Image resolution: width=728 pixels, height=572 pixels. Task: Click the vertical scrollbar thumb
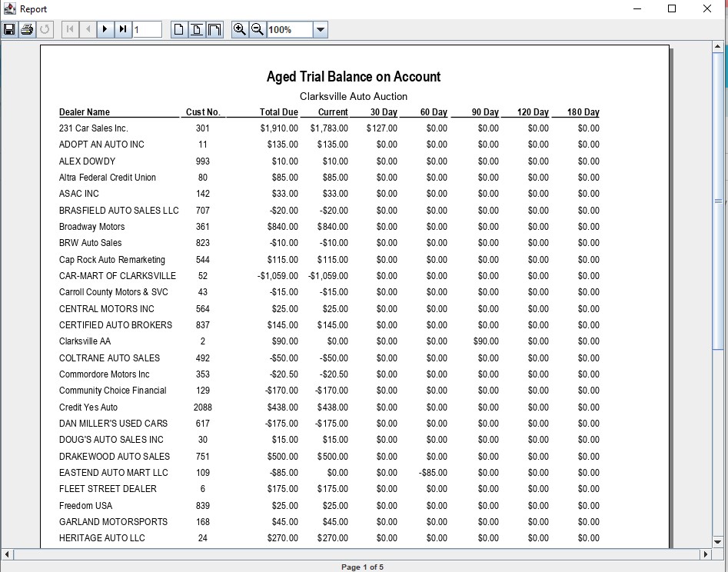[719, 200]
